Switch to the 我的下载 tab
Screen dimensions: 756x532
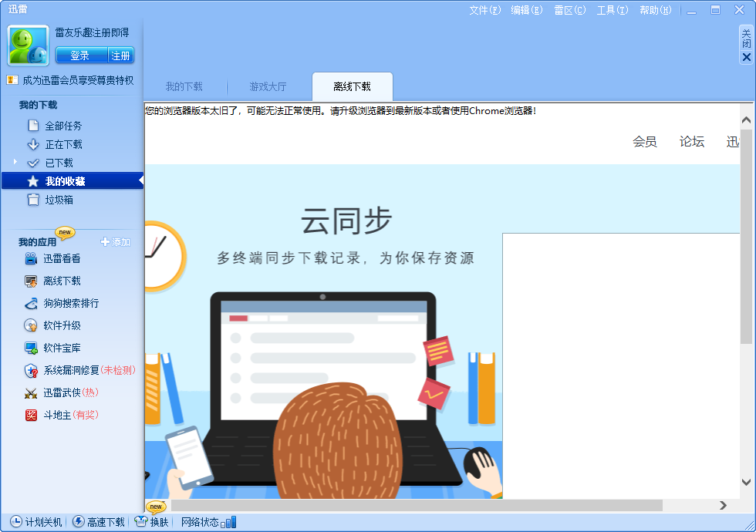[184, 86]
